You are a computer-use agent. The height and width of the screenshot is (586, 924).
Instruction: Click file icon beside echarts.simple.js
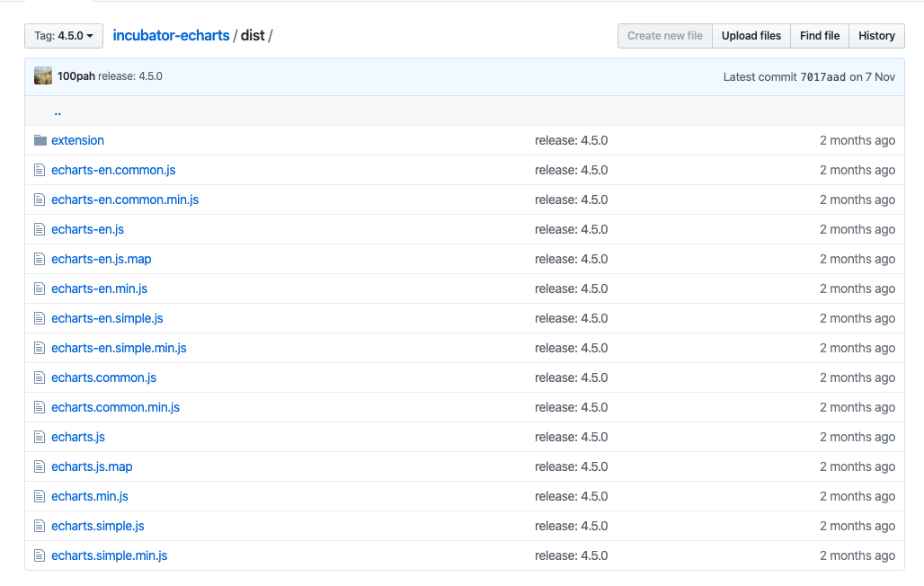(40, 526)
